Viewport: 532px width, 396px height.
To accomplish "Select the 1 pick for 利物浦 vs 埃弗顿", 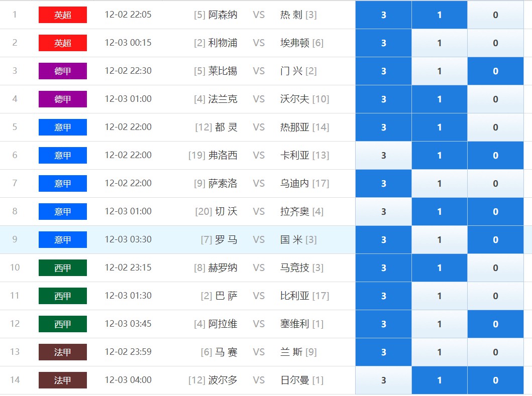I will pos(440,43).
